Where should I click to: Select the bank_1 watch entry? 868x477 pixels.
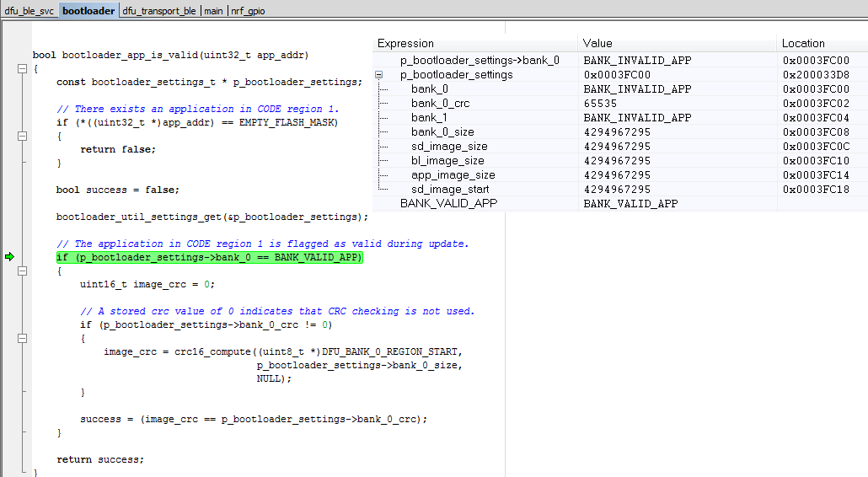pyautogui.click(x=429, y=118)
